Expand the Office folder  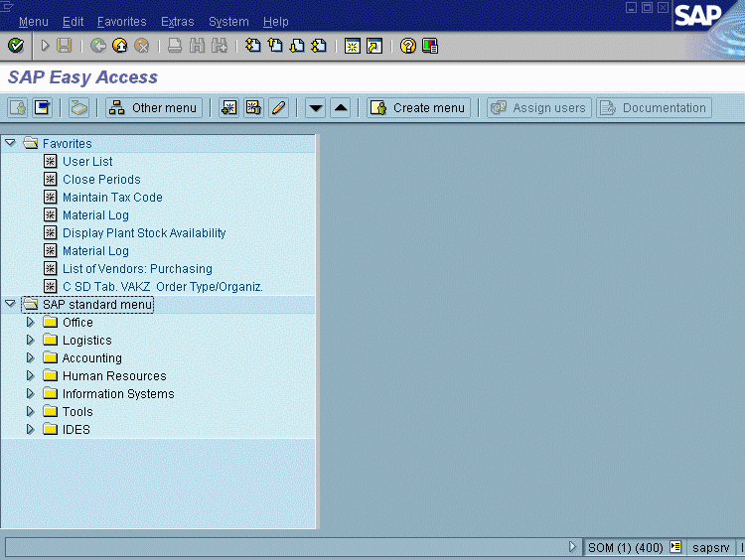[x=30, y=322]
